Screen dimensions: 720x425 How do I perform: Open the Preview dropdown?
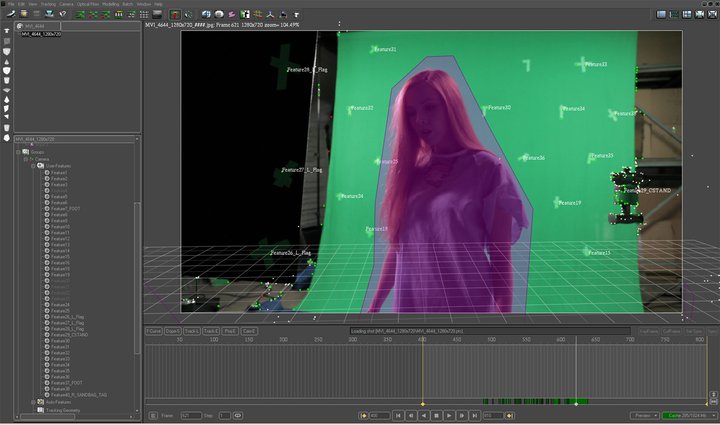click(644, 416)
